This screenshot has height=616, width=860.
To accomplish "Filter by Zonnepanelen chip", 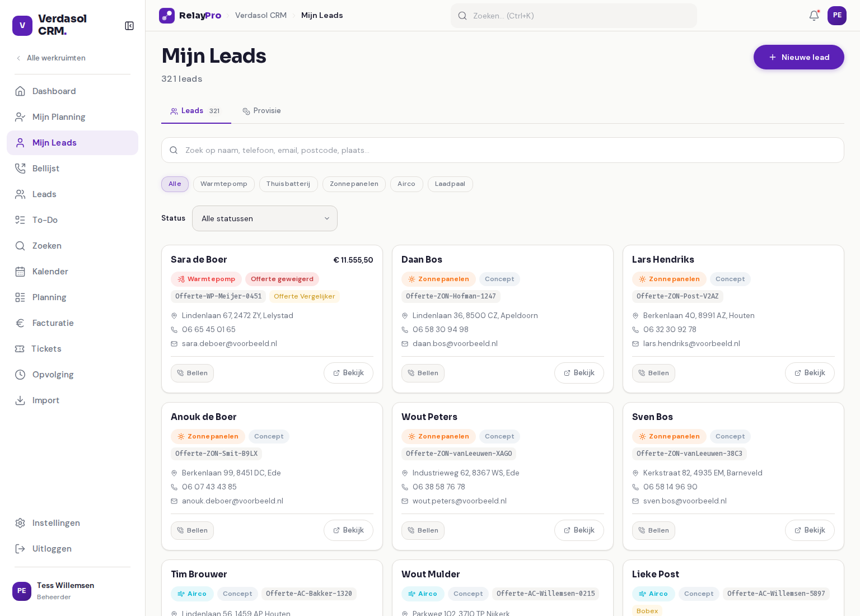I will pos(354,184).
